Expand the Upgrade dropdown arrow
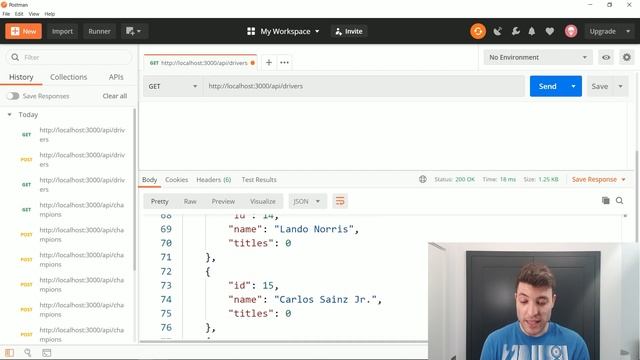Screen dimensions: 640x360 628,31
